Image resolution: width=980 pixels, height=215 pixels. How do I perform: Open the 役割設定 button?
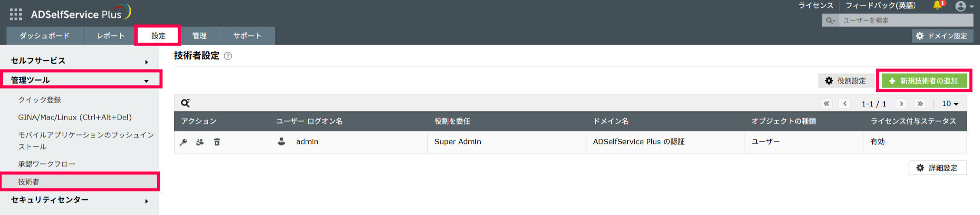[x=845, y=81]
